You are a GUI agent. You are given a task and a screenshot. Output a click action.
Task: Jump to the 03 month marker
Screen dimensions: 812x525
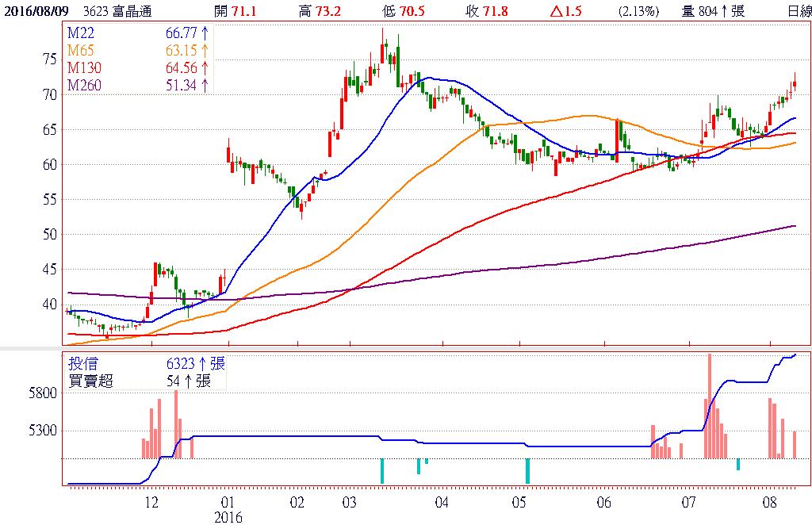[348, 503]
